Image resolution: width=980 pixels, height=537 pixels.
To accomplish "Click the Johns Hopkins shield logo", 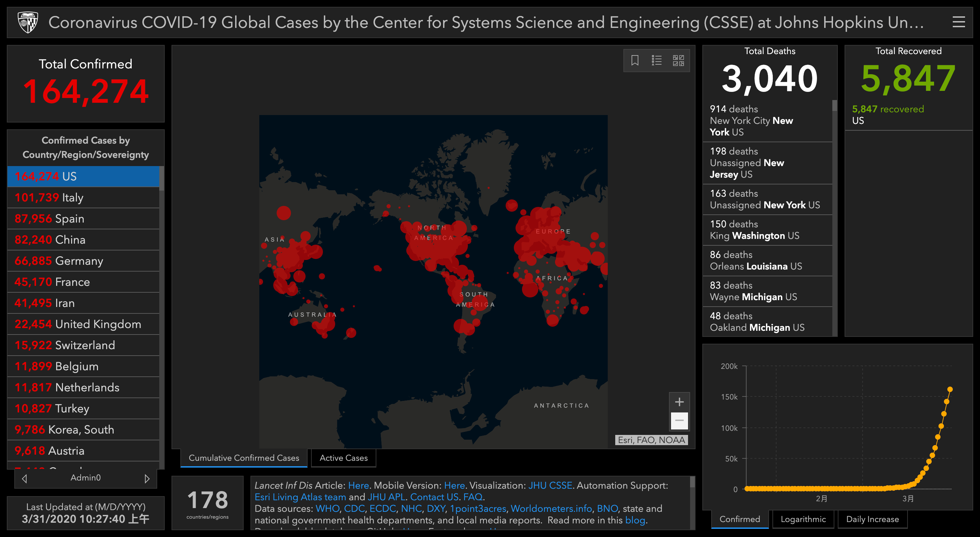I will [28, 22].
